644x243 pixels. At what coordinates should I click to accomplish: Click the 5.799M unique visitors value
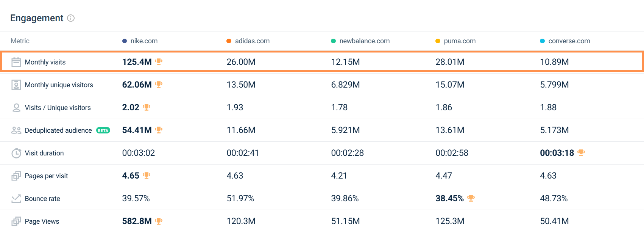[554, 85]
